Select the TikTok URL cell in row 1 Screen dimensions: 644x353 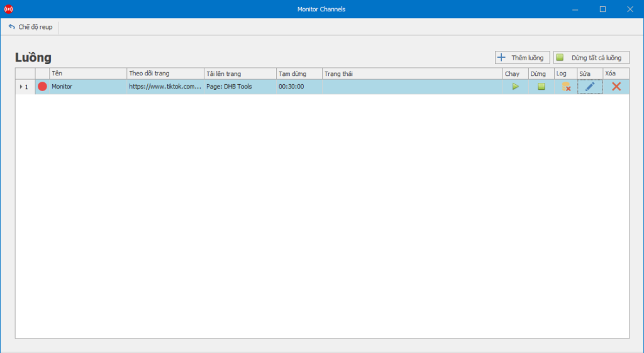coord(165,87)
